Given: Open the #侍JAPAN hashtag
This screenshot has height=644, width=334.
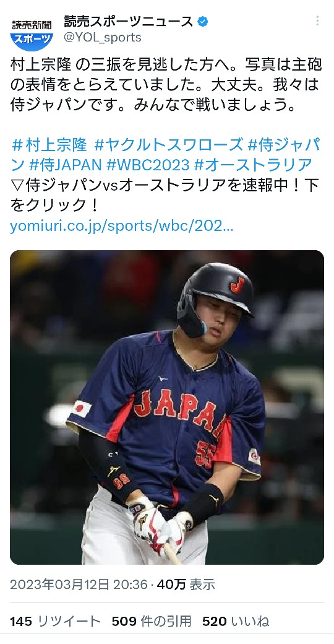Looking at the screenshot, I should [x=65, y=165].
